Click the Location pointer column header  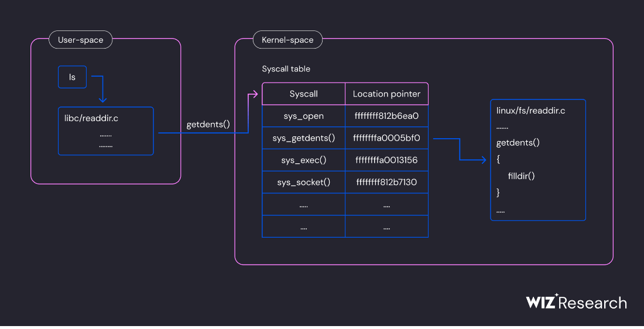(x=386, y=94)
